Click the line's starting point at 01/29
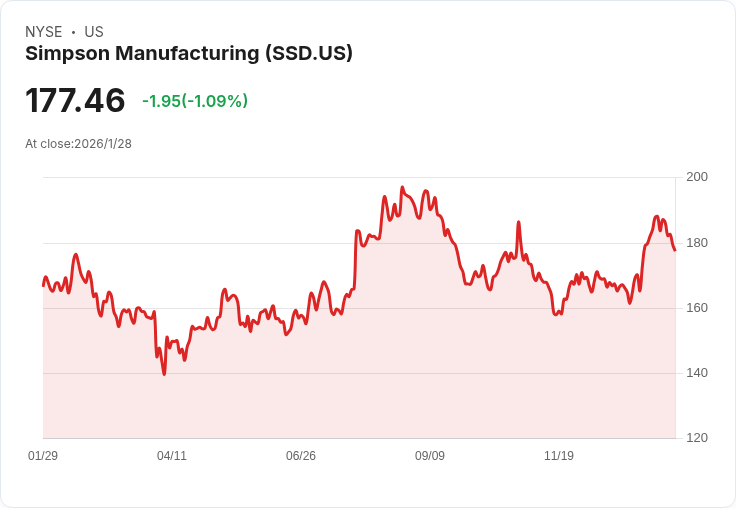The width and height of the screenshot is (736, 508). 43,286
